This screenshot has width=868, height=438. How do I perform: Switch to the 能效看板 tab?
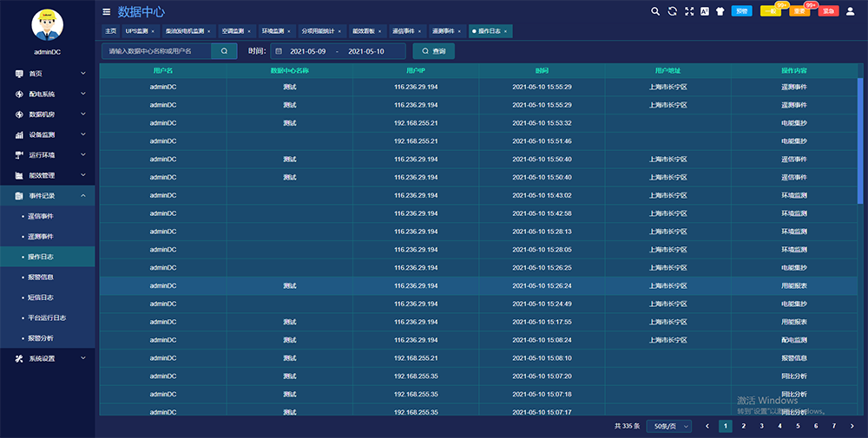pos(364,31)
